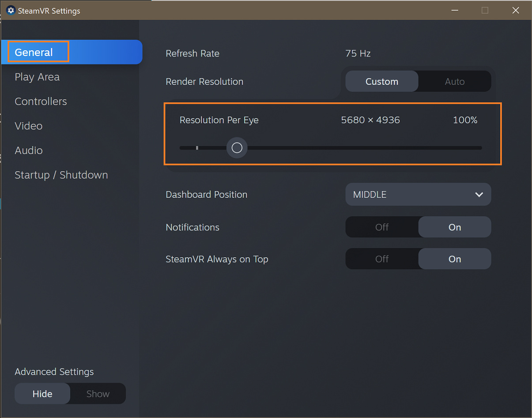Turn SteamVR Always on Top On
This screenshot has height=418, width=532.
tap(455, 259)
